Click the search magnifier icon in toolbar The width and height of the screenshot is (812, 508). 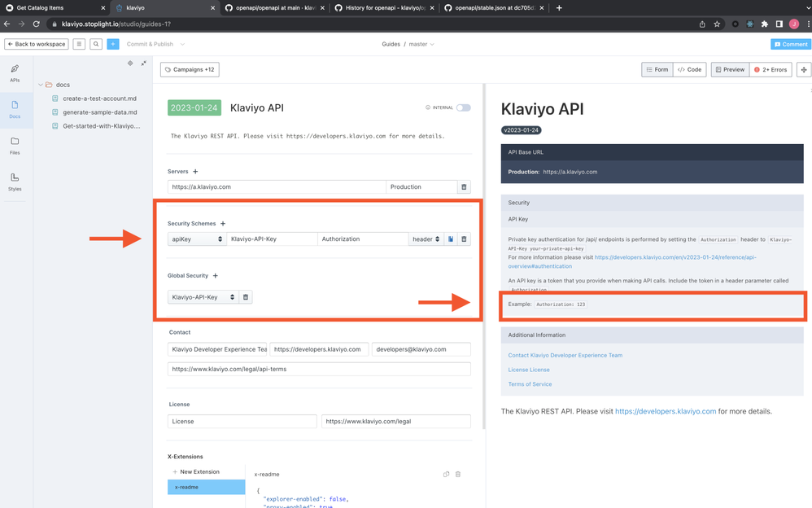tap(96, 44)
